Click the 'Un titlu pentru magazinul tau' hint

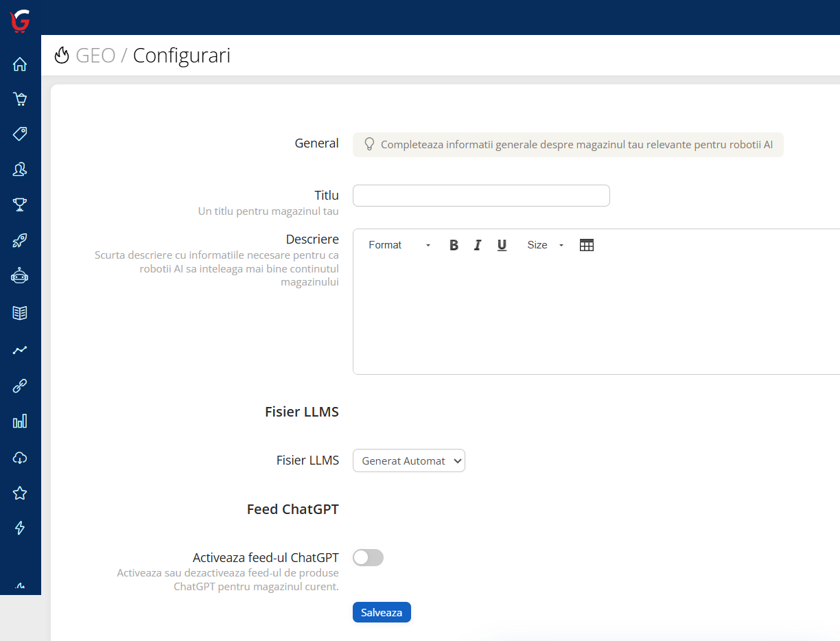[x=268, y=211]
